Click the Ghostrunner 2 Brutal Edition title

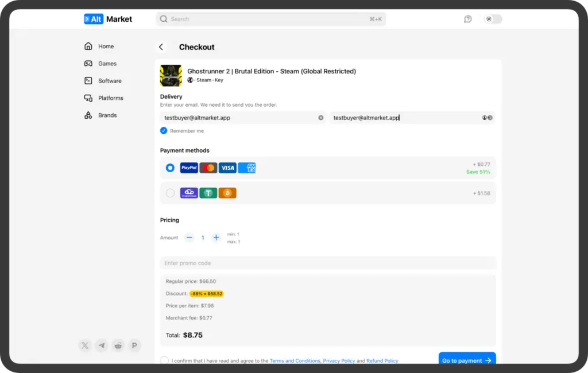pyautogui.click(x=272, y=71)
